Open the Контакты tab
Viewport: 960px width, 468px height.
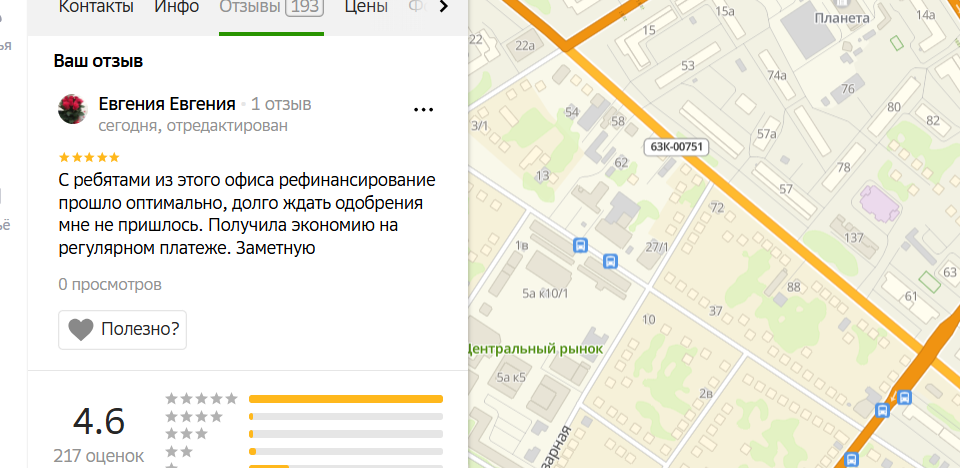[96, 7]
